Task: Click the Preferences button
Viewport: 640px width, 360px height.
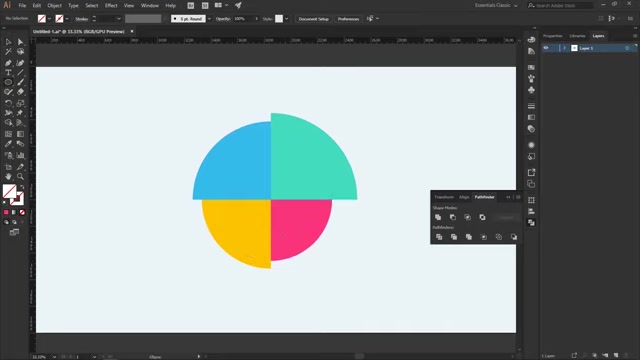Action: coord(348,19)
